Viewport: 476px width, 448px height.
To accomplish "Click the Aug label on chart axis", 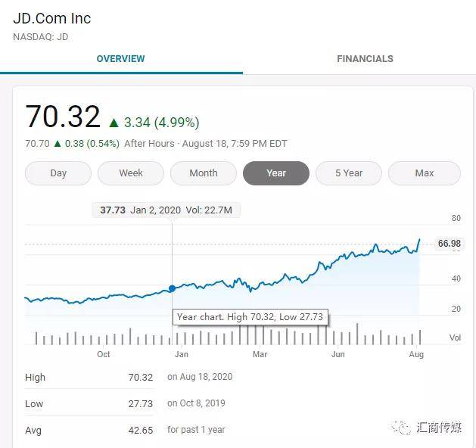I will point(416,354).
